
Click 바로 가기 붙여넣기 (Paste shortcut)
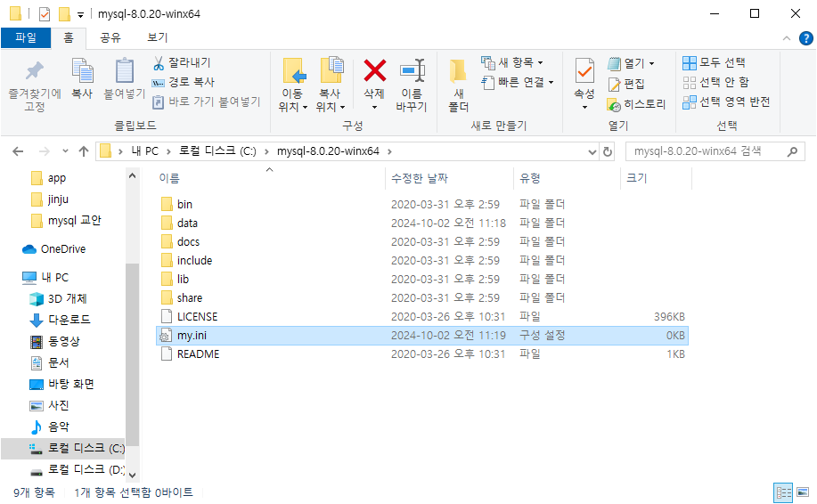[x=207, y=102]
